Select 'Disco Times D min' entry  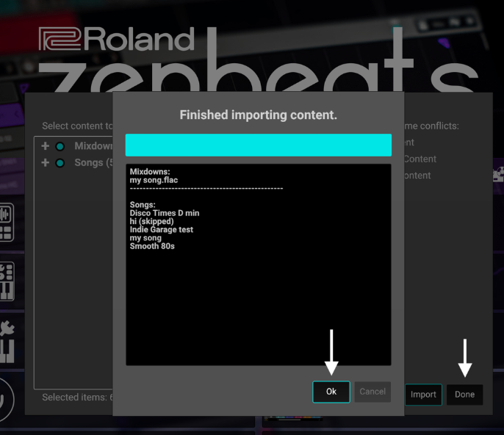tap(165, 213)
